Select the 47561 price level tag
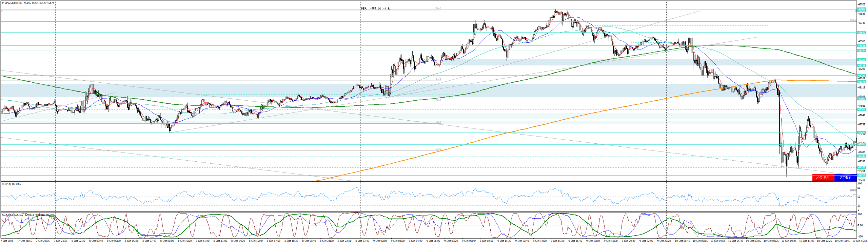The height and width of the screenshot is (244, 868). click(x=862, y=145)
